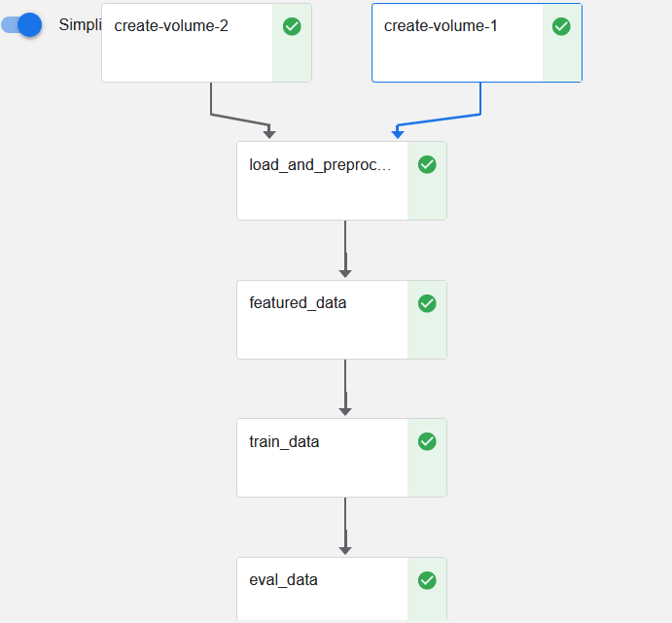Click arrowhead between train_data and eval_data

pyautogui.click(x=345, y=550)
